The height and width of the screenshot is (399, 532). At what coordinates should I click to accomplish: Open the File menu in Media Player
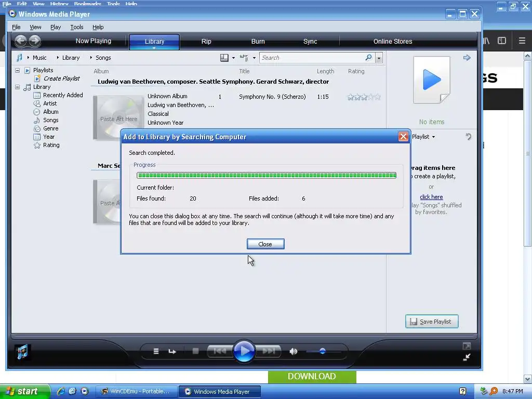[16, 27]
